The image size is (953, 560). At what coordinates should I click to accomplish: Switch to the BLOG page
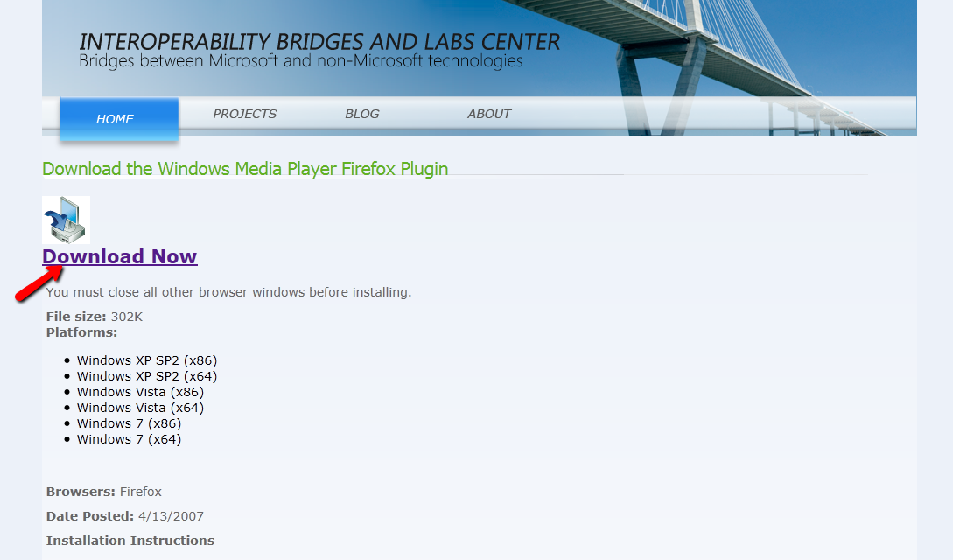click(361, 114)
